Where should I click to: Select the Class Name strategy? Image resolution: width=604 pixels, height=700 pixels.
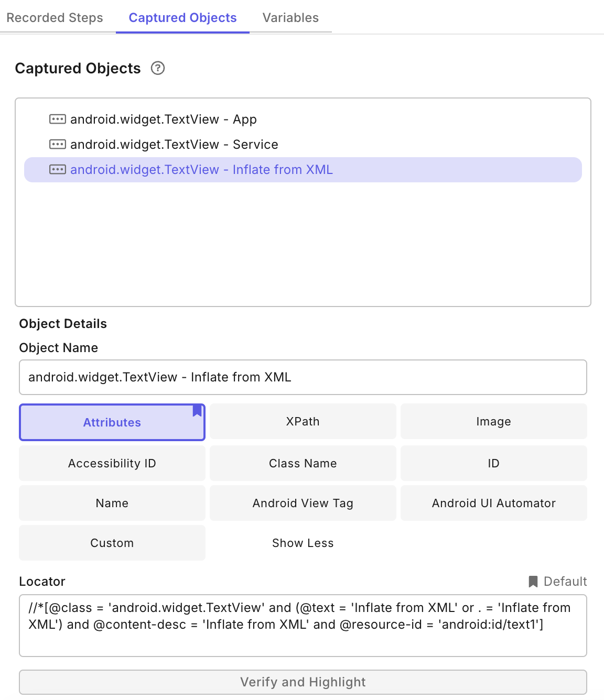303,463
